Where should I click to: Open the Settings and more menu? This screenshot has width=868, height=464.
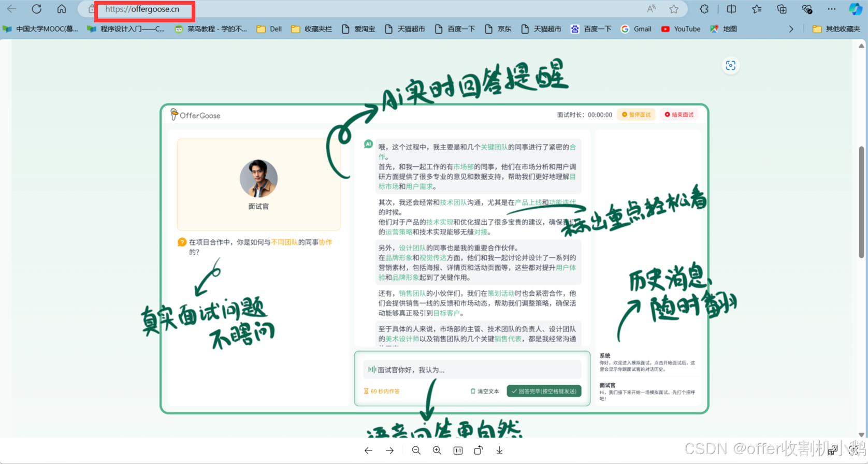point(832,9)
